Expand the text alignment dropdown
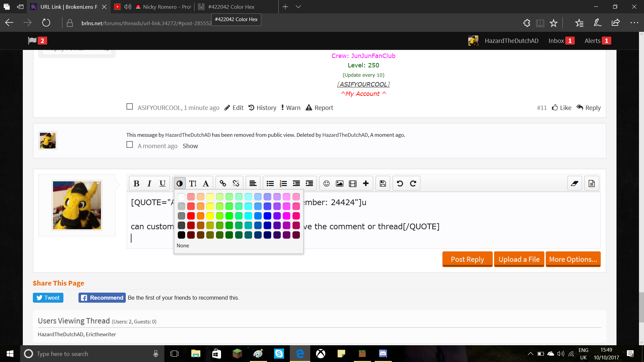Image resolution: width=644 pixels, height=362 pixels. click(x=253, y=183)
